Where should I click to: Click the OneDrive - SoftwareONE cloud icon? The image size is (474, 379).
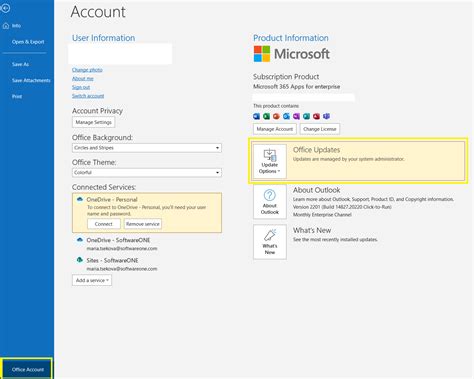[x=80, y=240]
